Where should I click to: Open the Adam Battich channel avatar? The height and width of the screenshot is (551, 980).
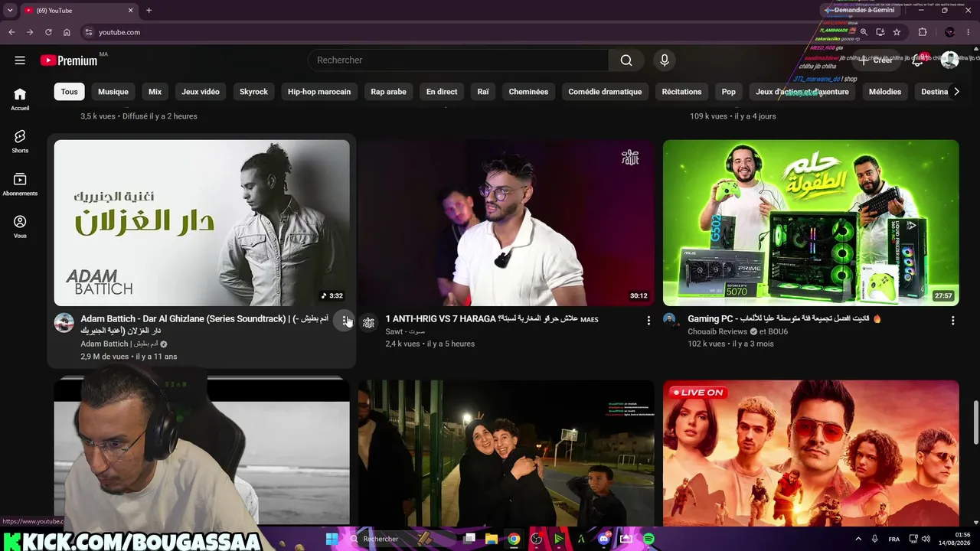click(x=64, y=322)
